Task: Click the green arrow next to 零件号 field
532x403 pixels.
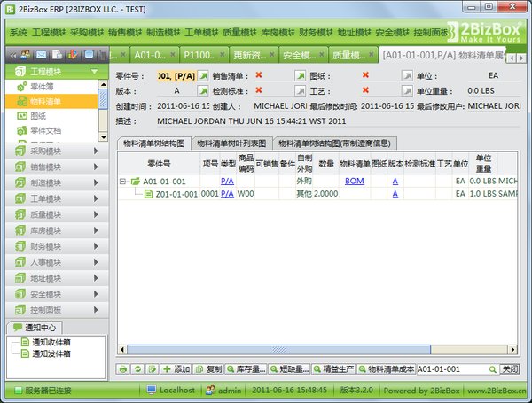Action: click(x=203, y=75)
